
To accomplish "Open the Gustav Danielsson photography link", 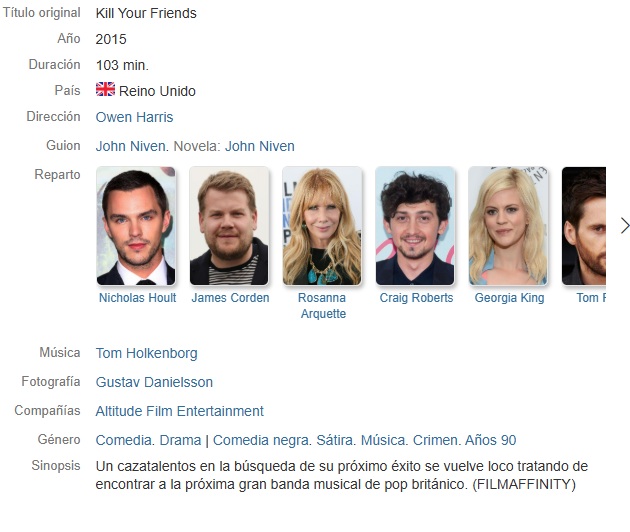I will (154, 382).
